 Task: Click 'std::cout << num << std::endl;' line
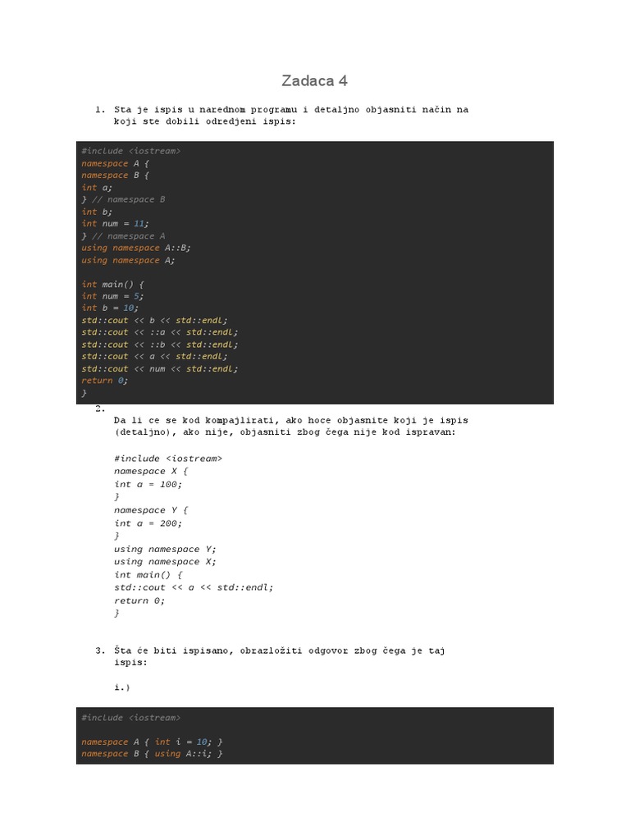[160, 368]
